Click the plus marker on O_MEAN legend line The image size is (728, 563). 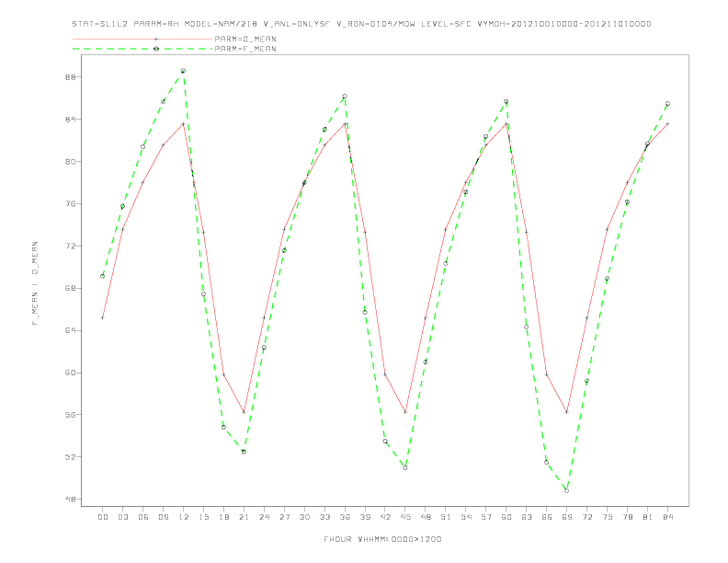[156, 39]
